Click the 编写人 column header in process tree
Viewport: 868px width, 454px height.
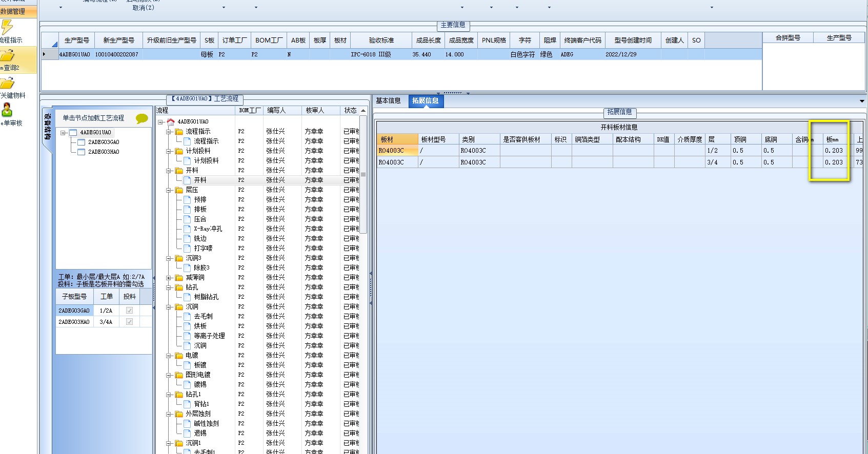click(x=281, y=110)
